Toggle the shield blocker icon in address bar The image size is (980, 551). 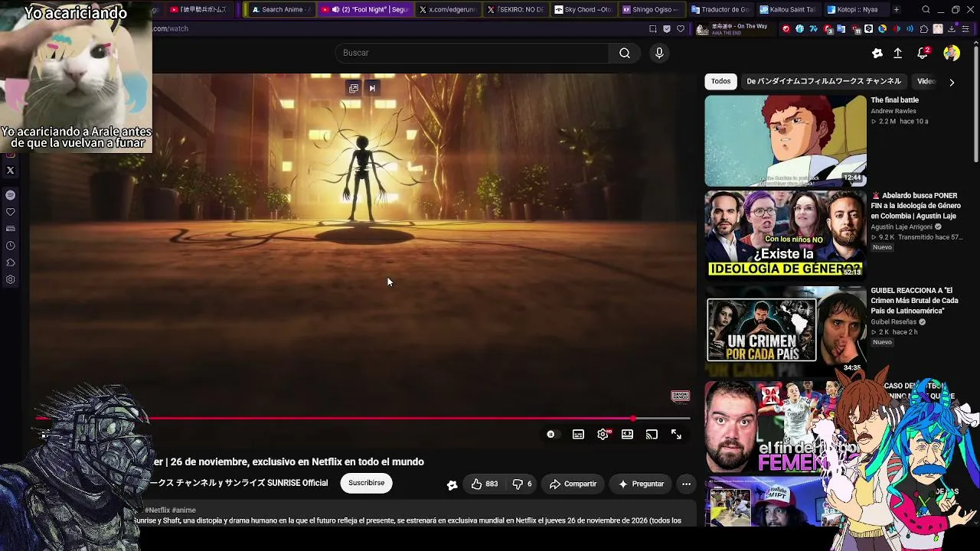click(x=667, y=29)
